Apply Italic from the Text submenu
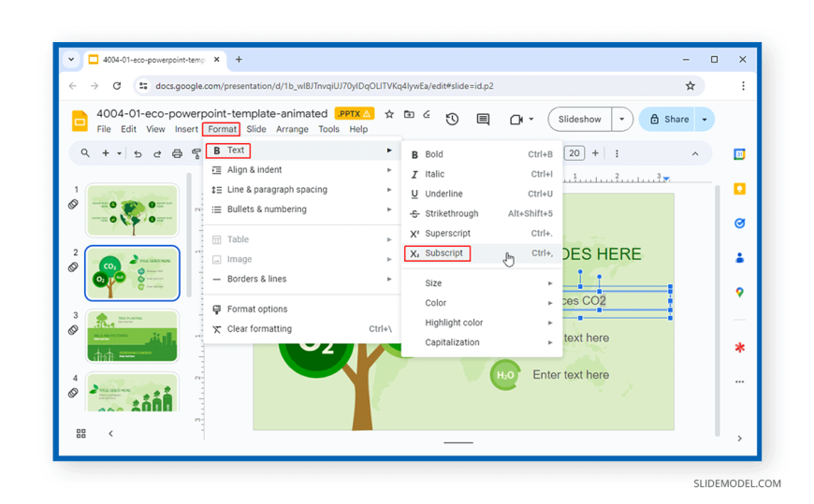The width and height of the screenshot is (814, 504). pyautogui.click(x=482, y=175)
